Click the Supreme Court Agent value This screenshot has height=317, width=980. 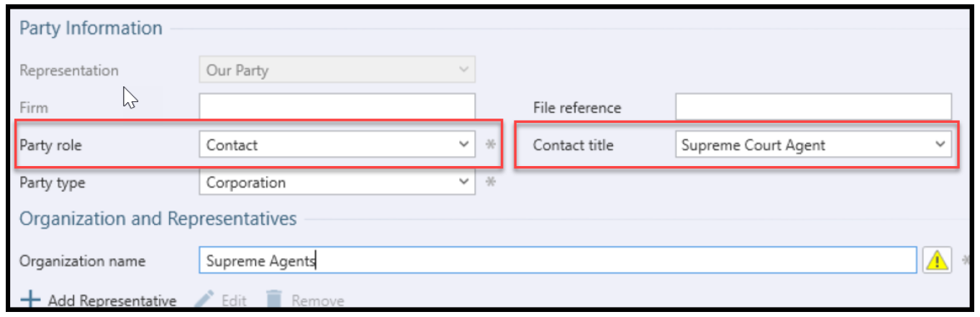point(753,145)
